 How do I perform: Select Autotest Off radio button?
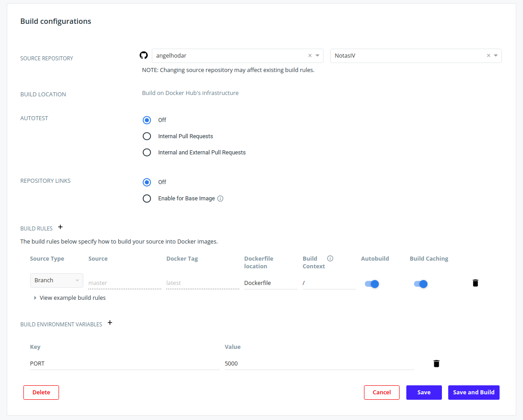[147, 120]
